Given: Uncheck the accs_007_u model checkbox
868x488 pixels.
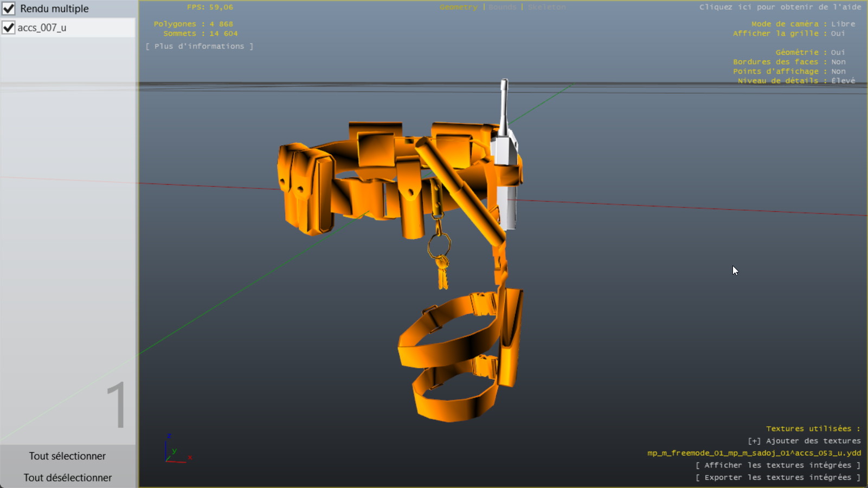Looking at the screenshot, I should (x=9, y=28).
